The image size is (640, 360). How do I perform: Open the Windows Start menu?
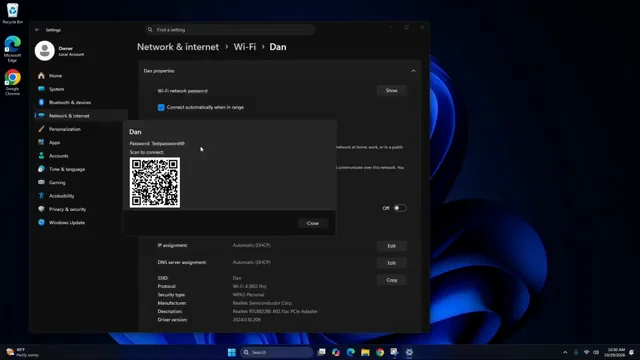(231, 352)
